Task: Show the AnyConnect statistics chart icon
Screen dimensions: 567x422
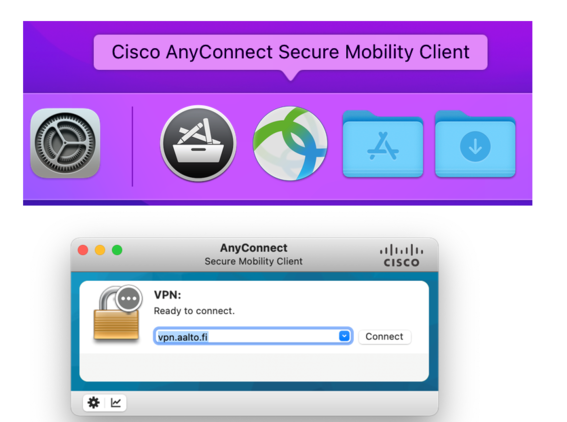Action: 116,402
